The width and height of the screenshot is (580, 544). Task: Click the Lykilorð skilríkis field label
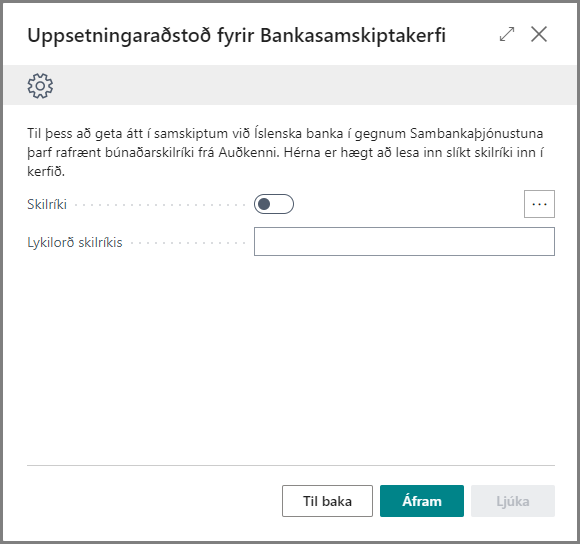(75, 243)
